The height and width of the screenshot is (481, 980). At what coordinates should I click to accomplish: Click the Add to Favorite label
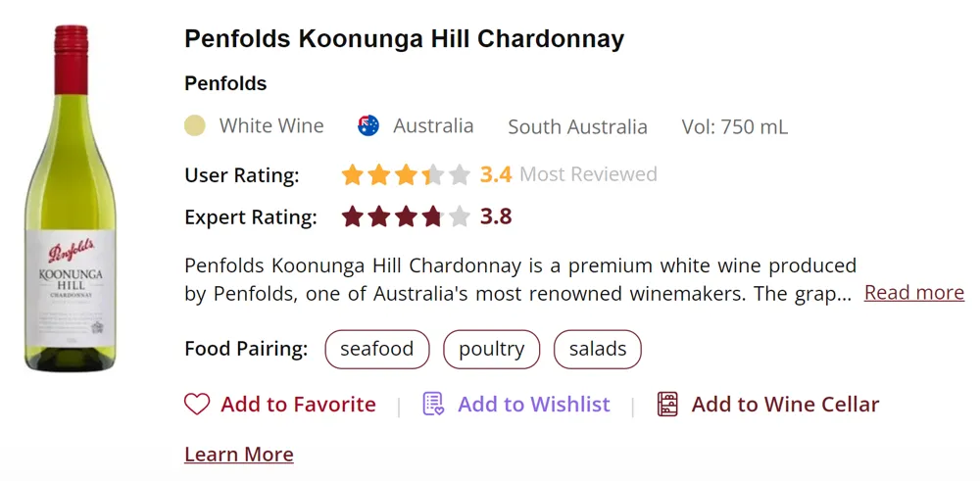click(298, 405)
